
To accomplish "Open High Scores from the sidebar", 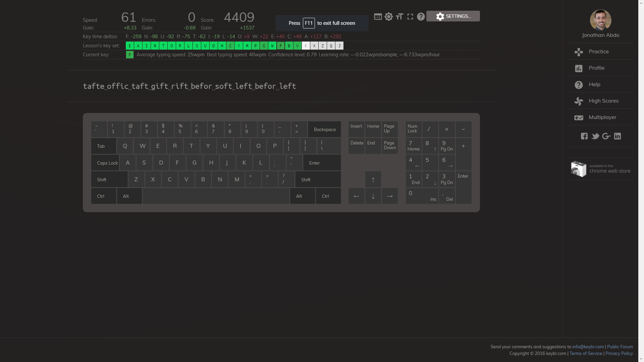I will (604, 101).
